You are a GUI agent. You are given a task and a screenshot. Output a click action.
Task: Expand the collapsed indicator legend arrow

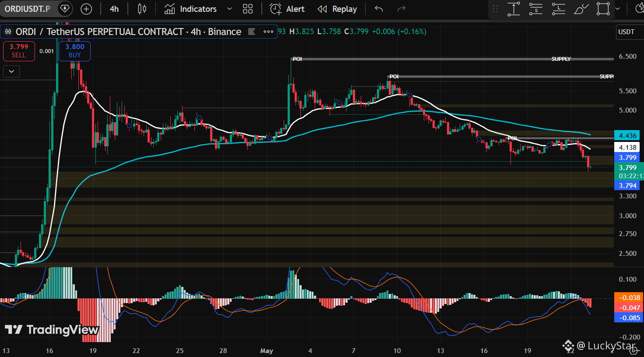coord(11,71)
